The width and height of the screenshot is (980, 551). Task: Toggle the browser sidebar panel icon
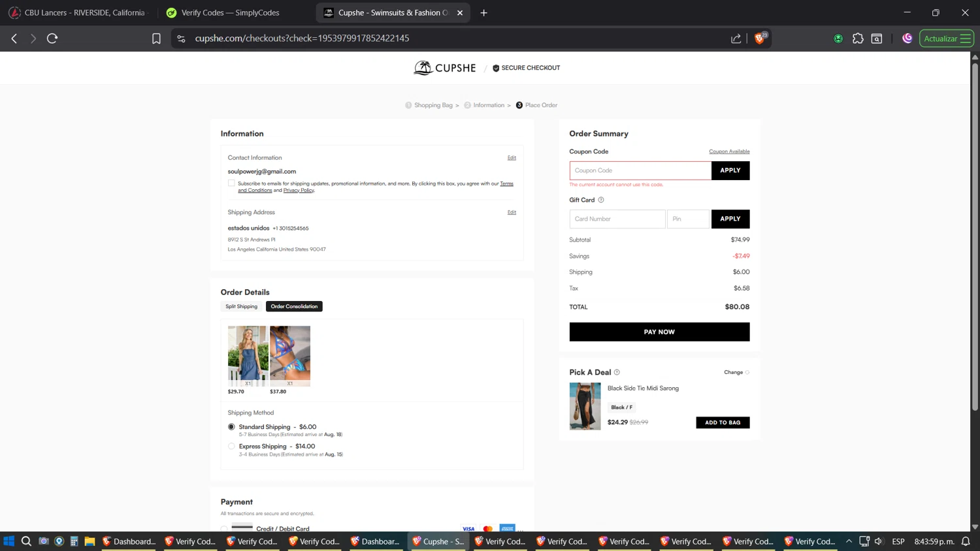(877, 39)
